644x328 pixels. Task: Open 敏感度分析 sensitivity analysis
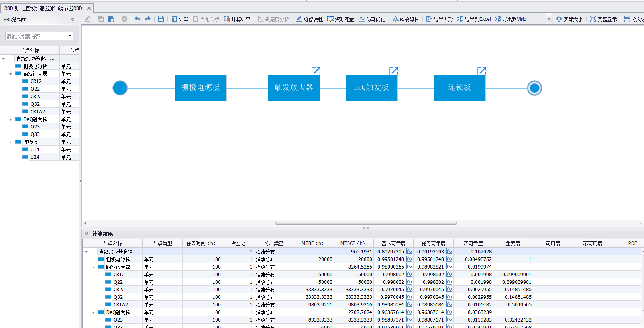pos(273,19)
